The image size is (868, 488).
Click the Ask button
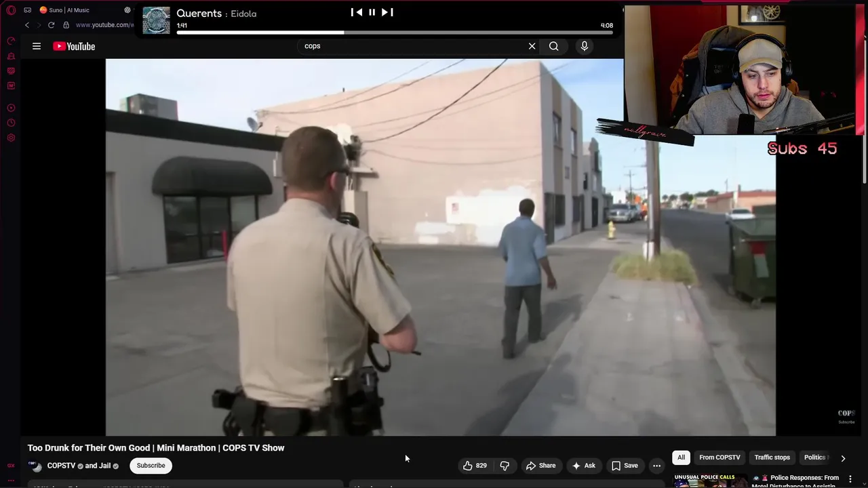(x=583, y=466)
